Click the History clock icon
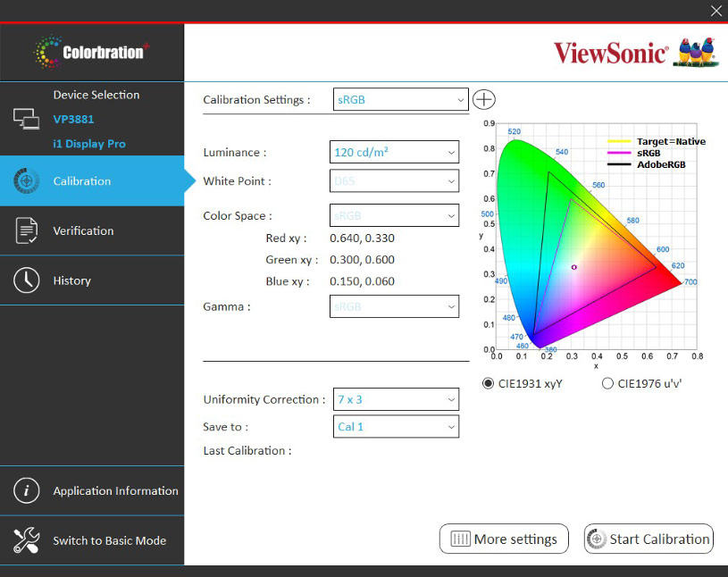728x577 pixels. (x=27, y=280)
